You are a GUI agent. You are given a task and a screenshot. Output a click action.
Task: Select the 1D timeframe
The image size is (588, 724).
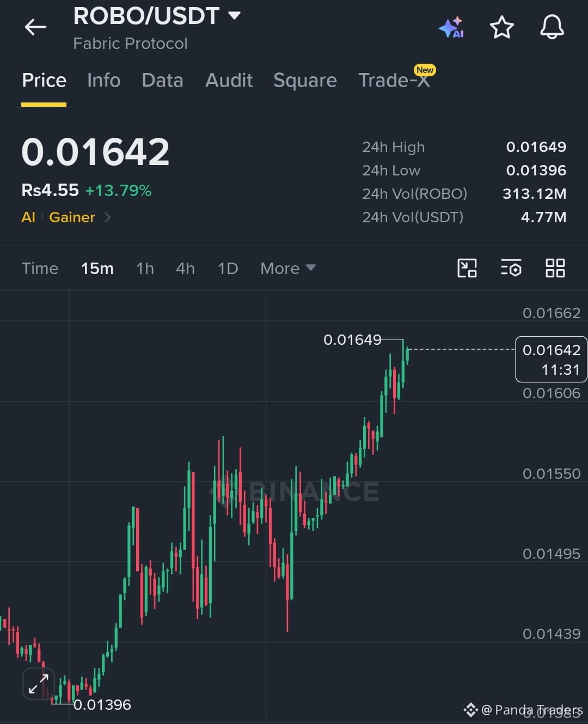[x=228, y=268]
